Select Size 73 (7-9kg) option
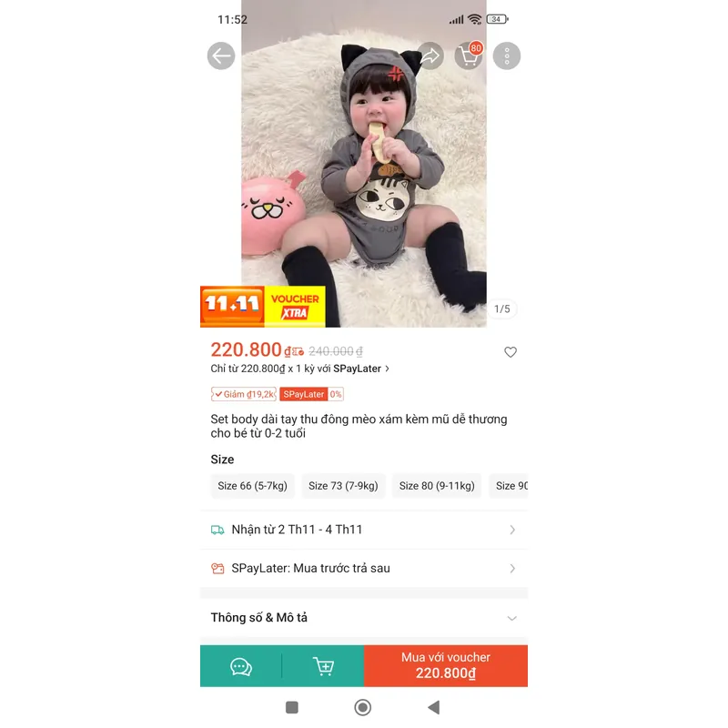 pyautogui.click(x=343, y=486)
